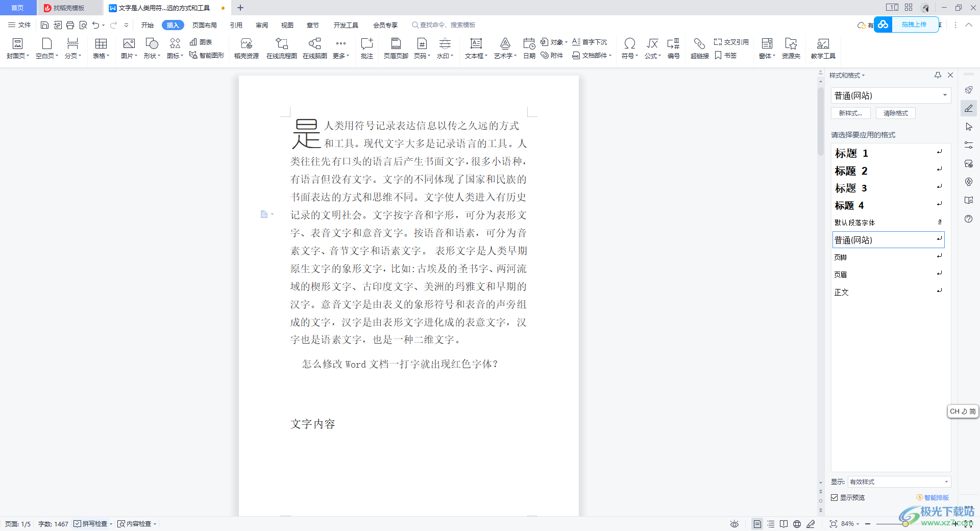Insert a formula (公式)
This screenshot has height=531, width=980.
pos(652,49)
